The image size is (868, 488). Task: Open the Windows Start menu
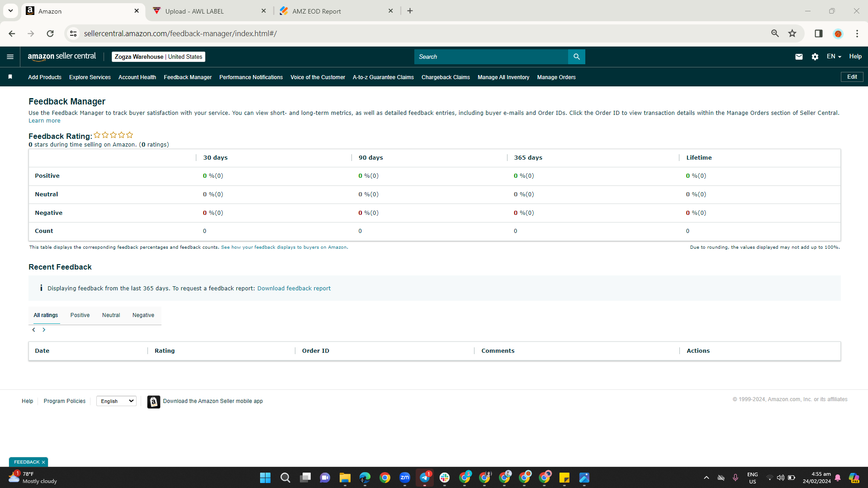(265, 478)
